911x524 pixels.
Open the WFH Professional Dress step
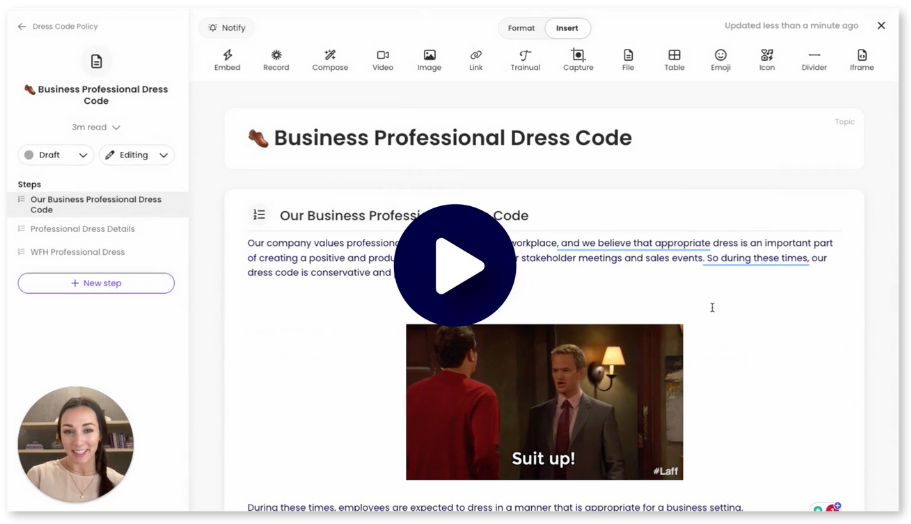pyautogui.click(x=77, y=252)
